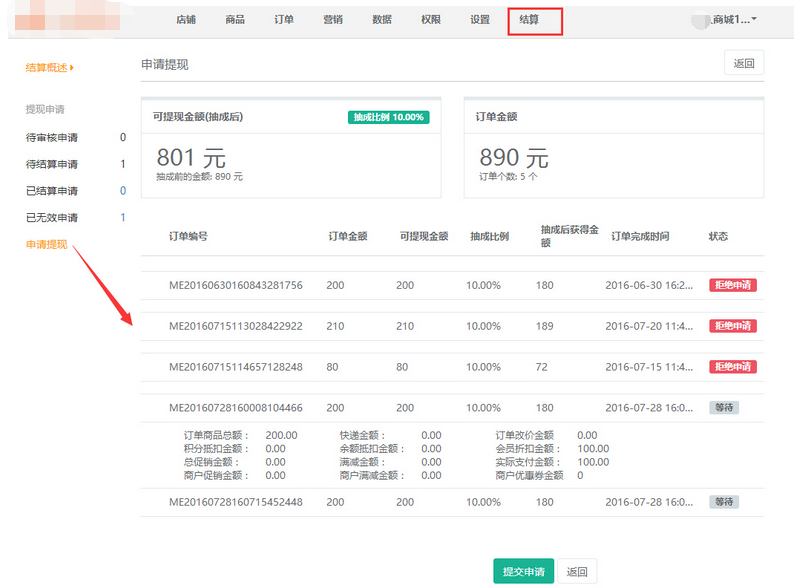
Task: Click the 返回 button beside 提交申请
Action: (577, 572)
